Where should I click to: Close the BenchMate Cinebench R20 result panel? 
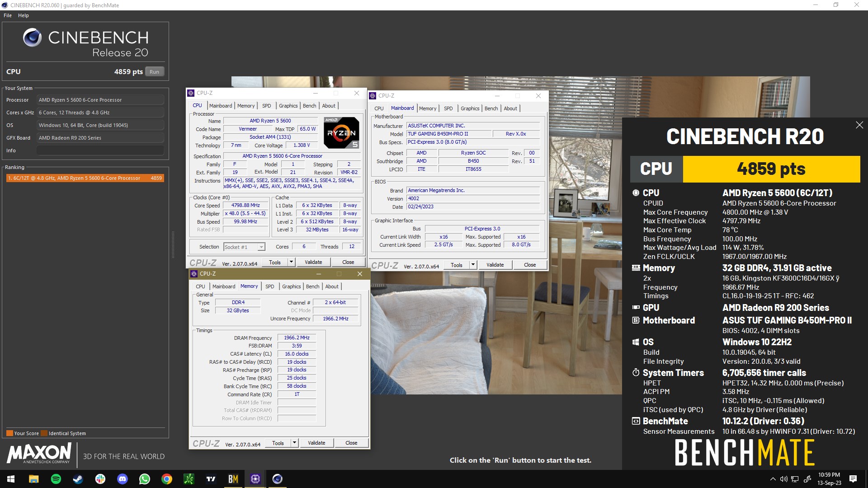[x=859, y=125]
